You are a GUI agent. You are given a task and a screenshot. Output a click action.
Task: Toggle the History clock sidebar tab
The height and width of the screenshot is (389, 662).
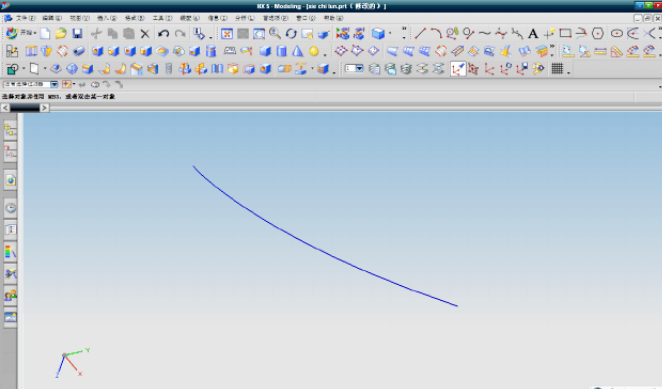pos(11,208)
